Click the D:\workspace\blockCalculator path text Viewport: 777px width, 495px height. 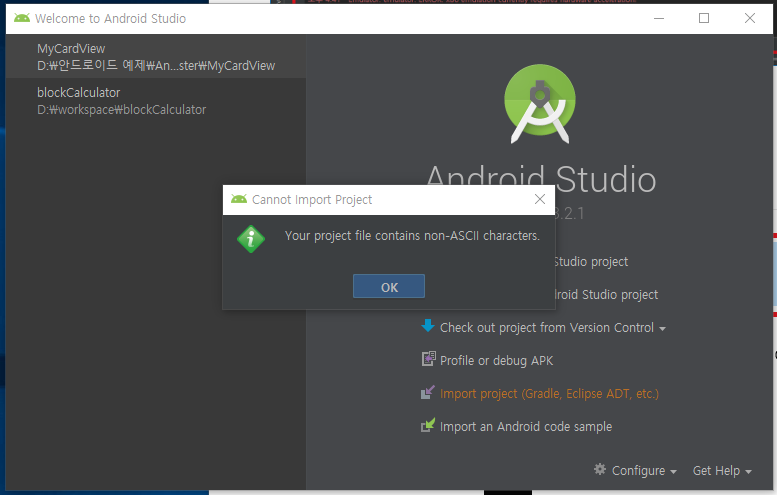click(x=121, y=110)
